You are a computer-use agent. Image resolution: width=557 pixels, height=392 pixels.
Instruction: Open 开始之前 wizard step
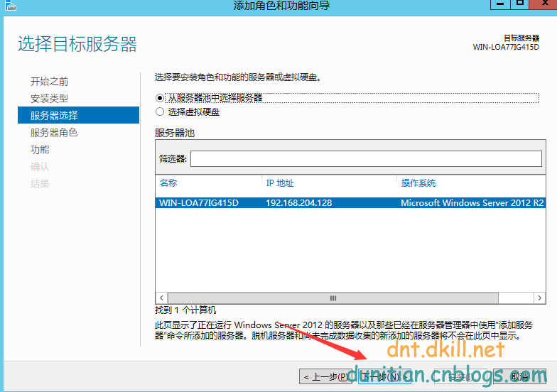pyautogui.click(x=49, y=81)
